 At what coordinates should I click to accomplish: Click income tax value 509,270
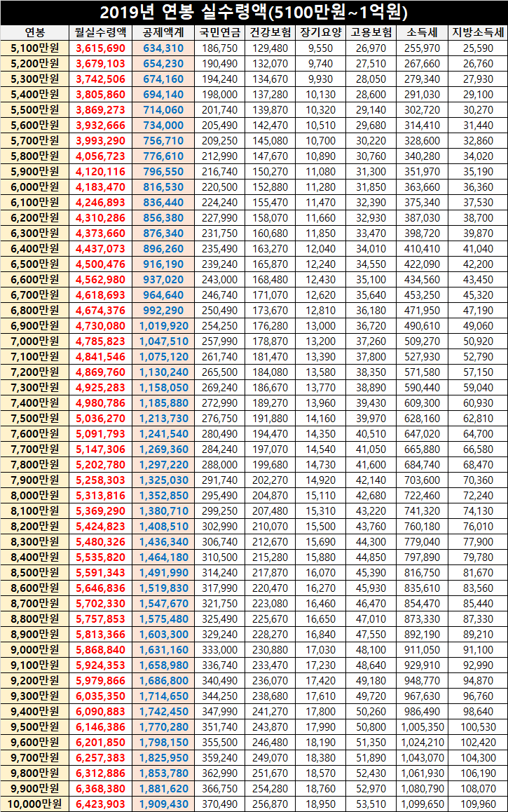422,341
